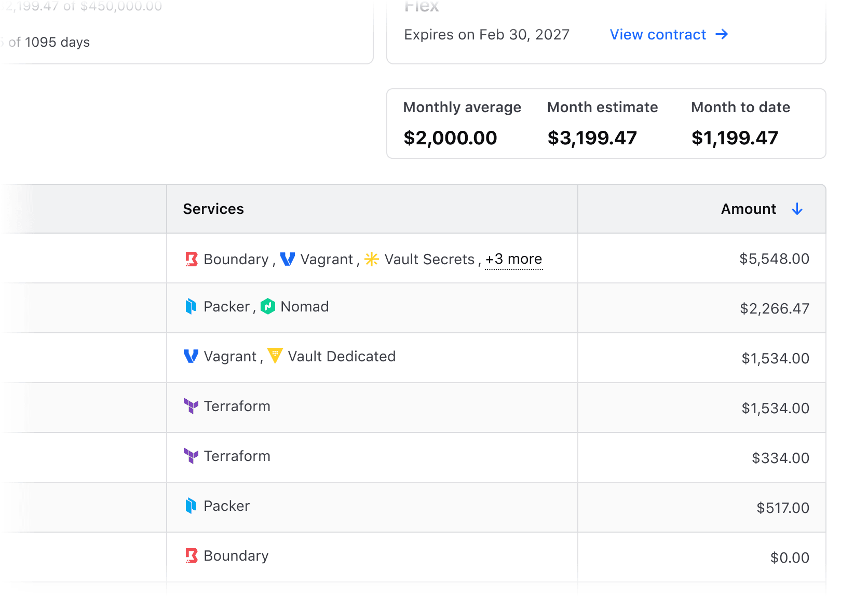Click the Packer icon beside Nomad

tap(191, 307)
